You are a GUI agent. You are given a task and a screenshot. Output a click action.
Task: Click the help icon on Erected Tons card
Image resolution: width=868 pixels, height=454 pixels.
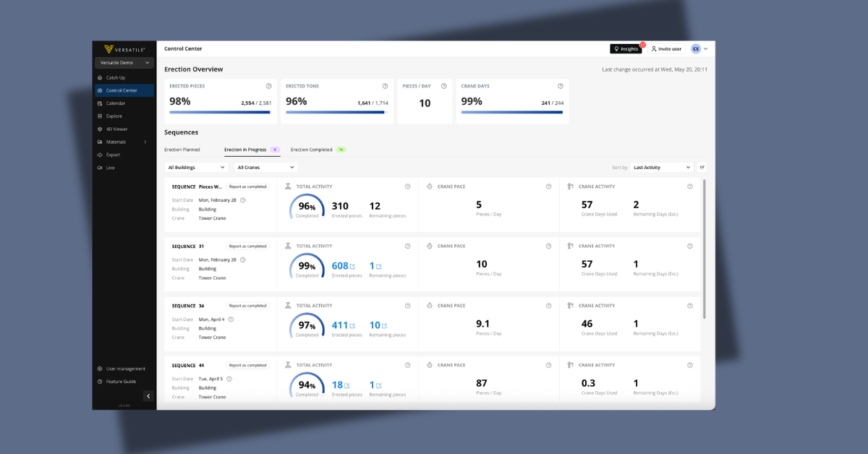385,86
